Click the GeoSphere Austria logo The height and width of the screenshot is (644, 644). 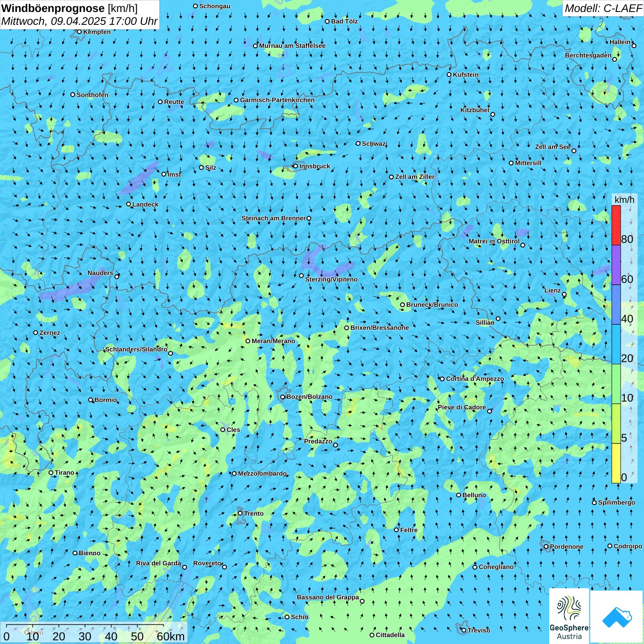[x=569, y=616]
